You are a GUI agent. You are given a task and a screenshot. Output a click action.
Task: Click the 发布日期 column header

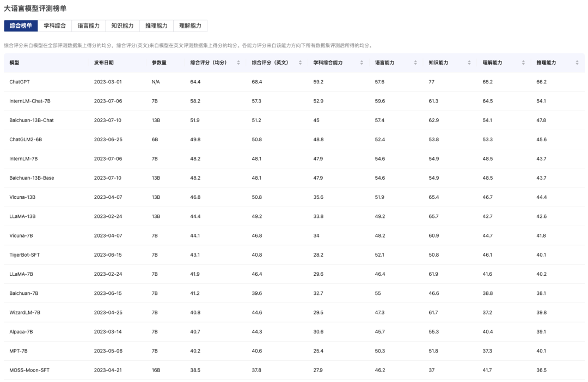point(104,63)
